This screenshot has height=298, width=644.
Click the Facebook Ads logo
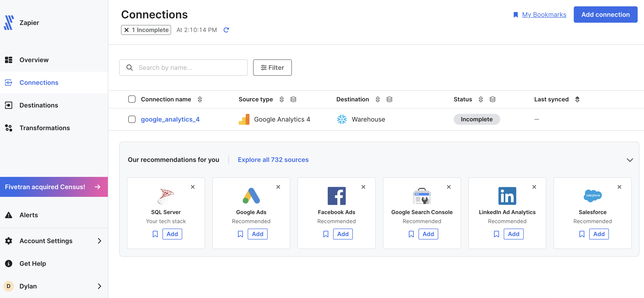tap(337, 196)
